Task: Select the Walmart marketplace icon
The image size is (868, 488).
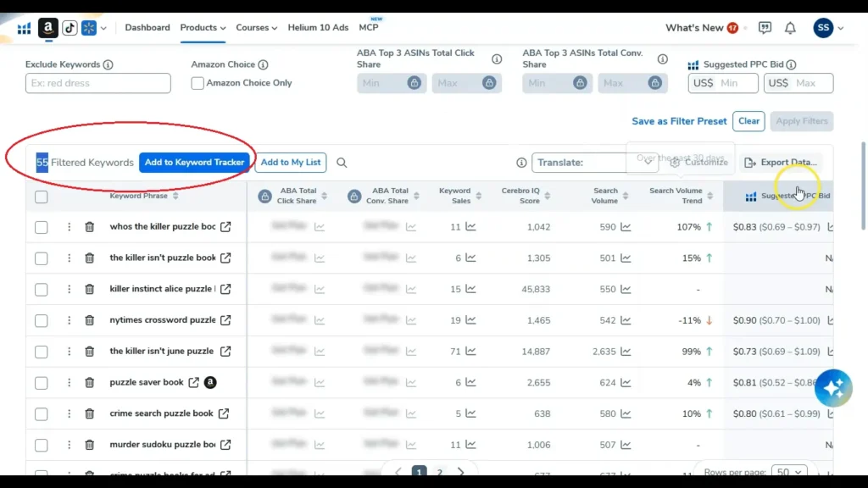Action: tap(88, 28)
